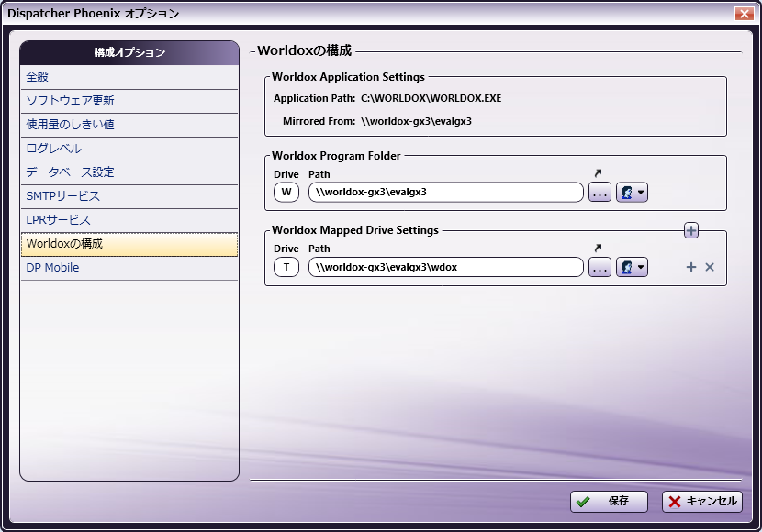The width and height of the screenshot is (762, 532).
Task: Open the 全般 options page
Action: [x=129, y=77]
